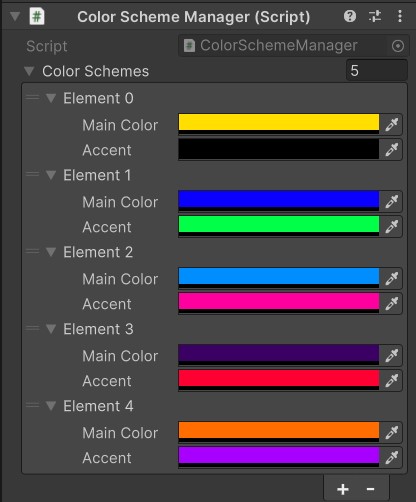416x502 pixels.
Task: Collapse the Element 2 foldout arrow
Action: point(51,252)
